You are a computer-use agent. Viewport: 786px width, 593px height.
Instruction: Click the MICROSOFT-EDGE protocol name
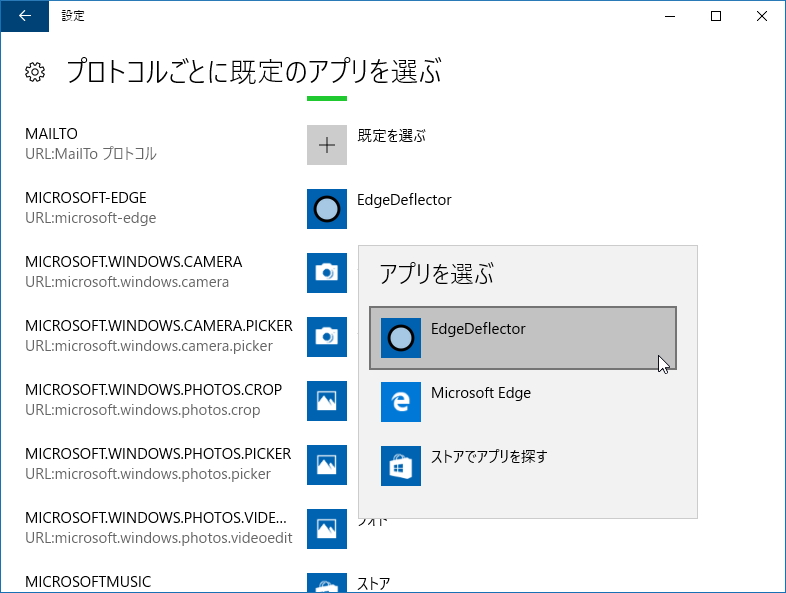click(x=86, y=198)
